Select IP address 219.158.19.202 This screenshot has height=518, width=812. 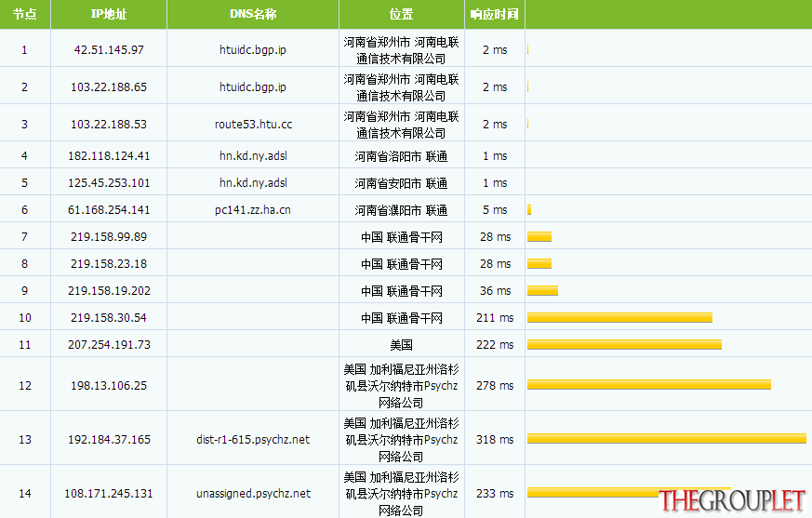point(109,290)
